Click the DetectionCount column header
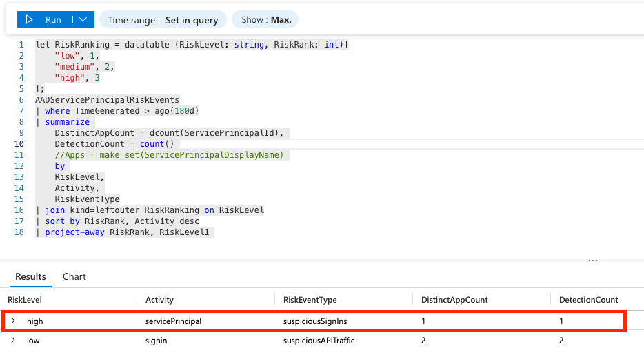Viewport: 644px width, 355px height. click(588, 300)
